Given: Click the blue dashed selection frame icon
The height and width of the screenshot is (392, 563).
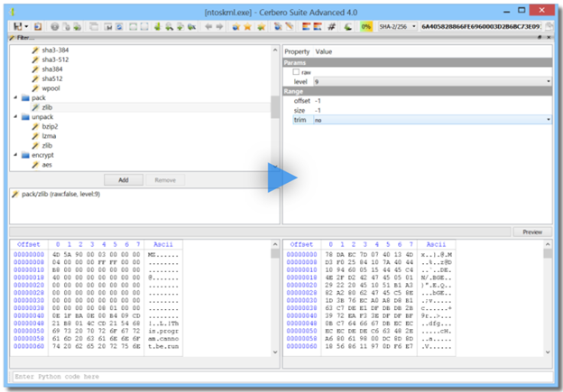Looking at the screenshot, I should 144,26.
